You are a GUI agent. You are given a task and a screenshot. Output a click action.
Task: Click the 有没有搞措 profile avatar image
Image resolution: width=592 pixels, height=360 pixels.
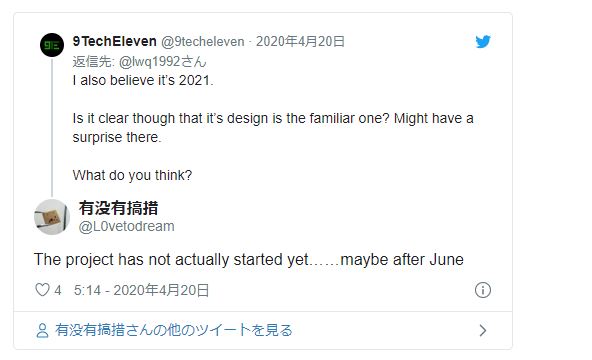click(52, 217)
